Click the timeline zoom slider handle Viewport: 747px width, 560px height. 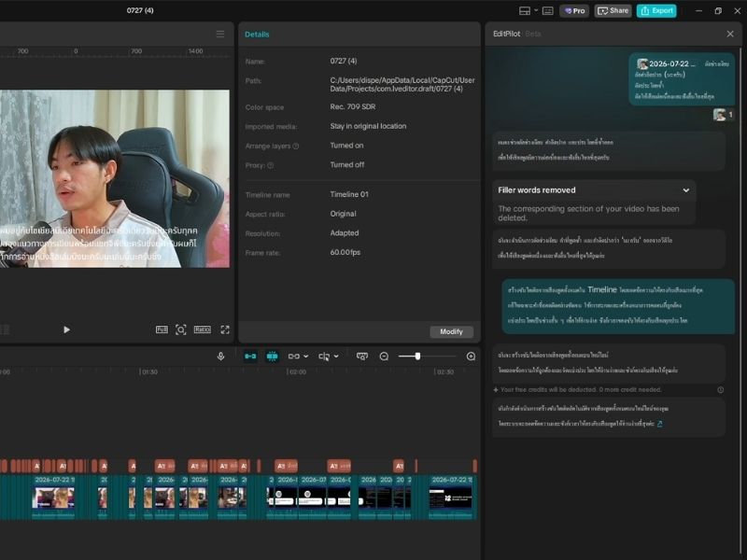[417, 357]
